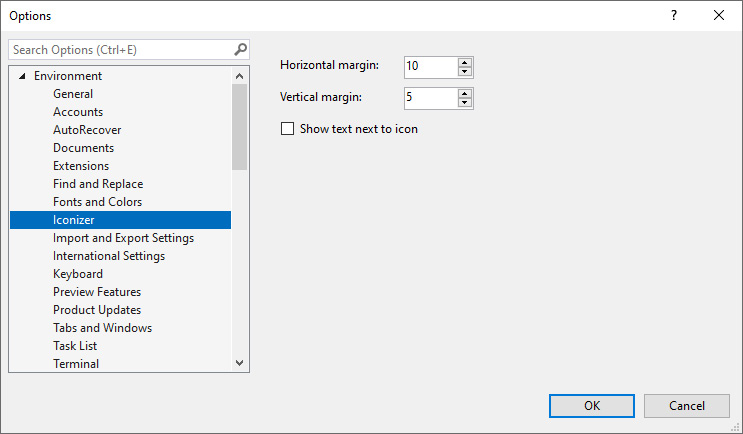Open the help question mark icon

(x=673, y=15)
